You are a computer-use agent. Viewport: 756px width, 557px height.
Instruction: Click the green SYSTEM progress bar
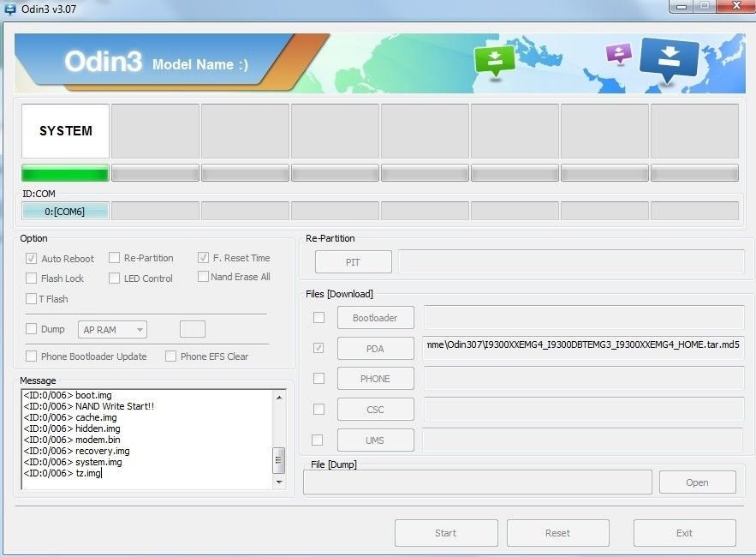[x=65, y=173]
